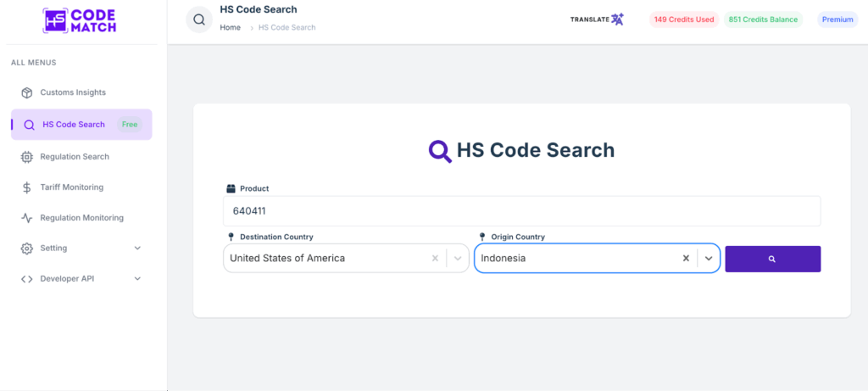
Task: Click the magnifier icon in the header
Action: tap(199, 20)
